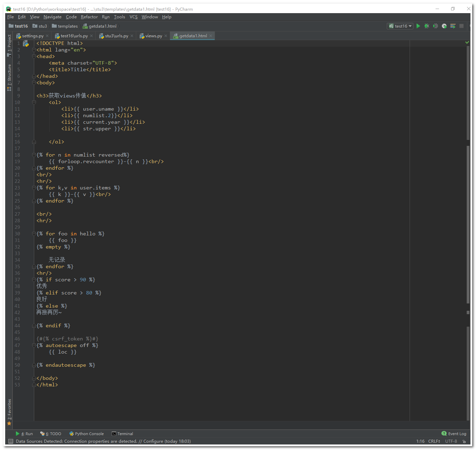
Task: Click the UTF-8 encoding selector
Action: [x=451, y=441]
